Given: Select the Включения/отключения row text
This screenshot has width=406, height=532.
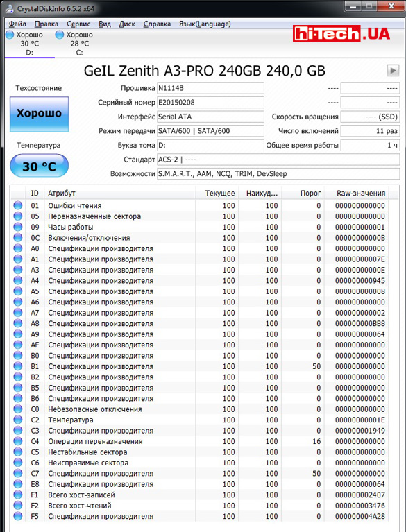Looking at the screenshot, I should 89,238.
